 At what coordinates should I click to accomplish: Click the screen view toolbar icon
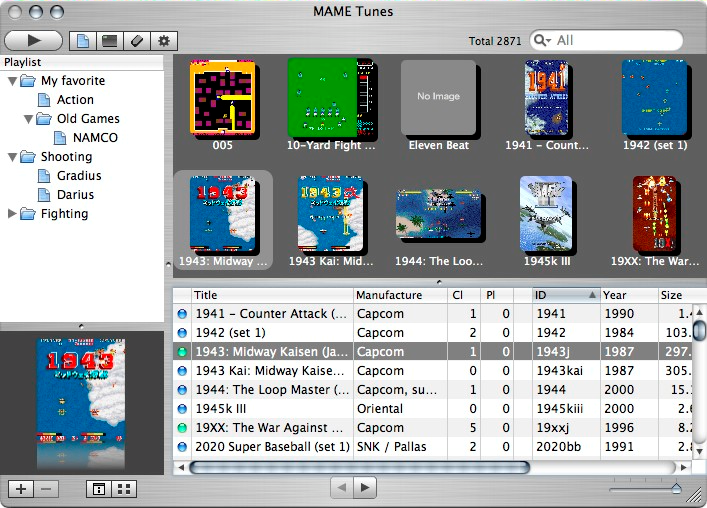point(110,41)
